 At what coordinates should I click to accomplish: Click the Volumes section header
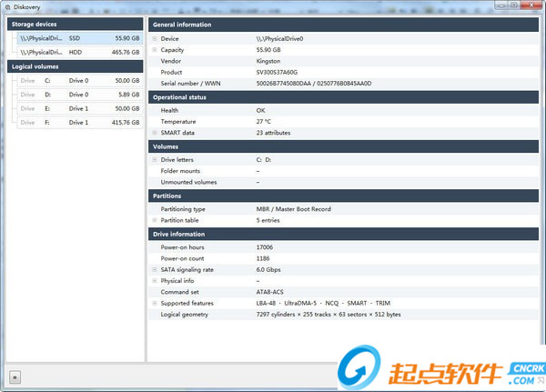click(343, 146)
